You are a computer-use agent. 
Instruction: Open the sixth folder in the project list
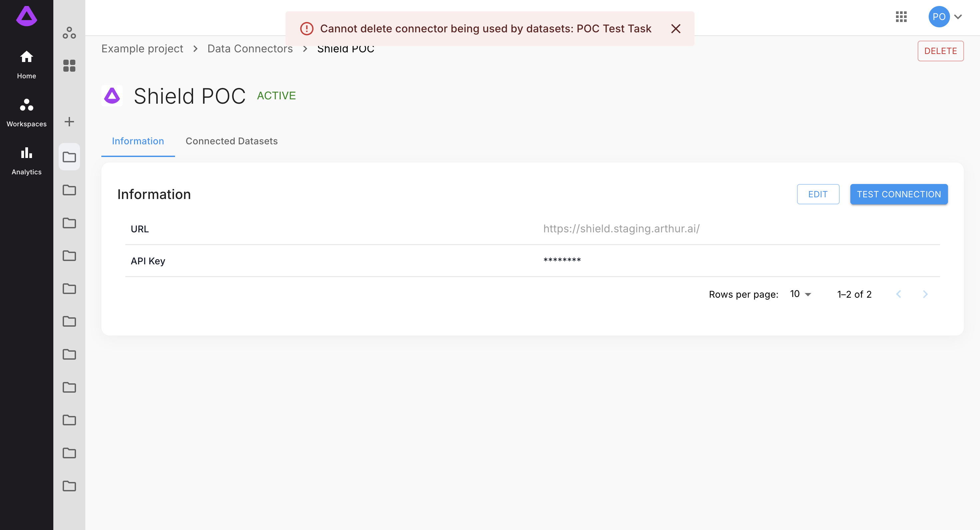click(x=69, y=321)
